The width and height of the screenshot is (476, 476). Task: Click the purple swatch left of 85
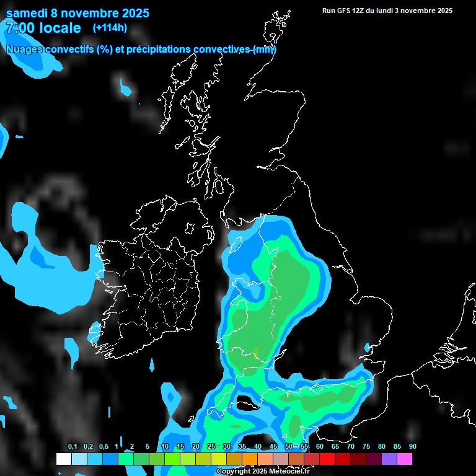[x=389, y=459]
